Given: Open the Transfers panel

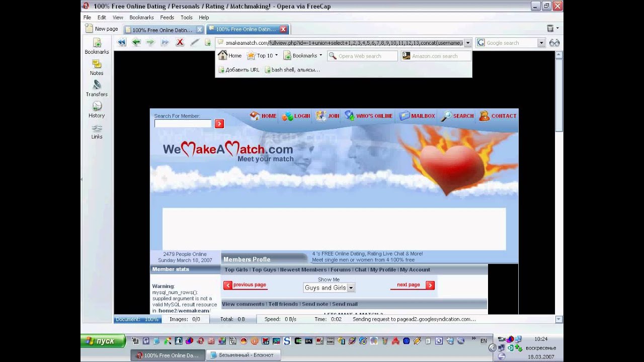Looking at the screenshot, I should 97,89.
